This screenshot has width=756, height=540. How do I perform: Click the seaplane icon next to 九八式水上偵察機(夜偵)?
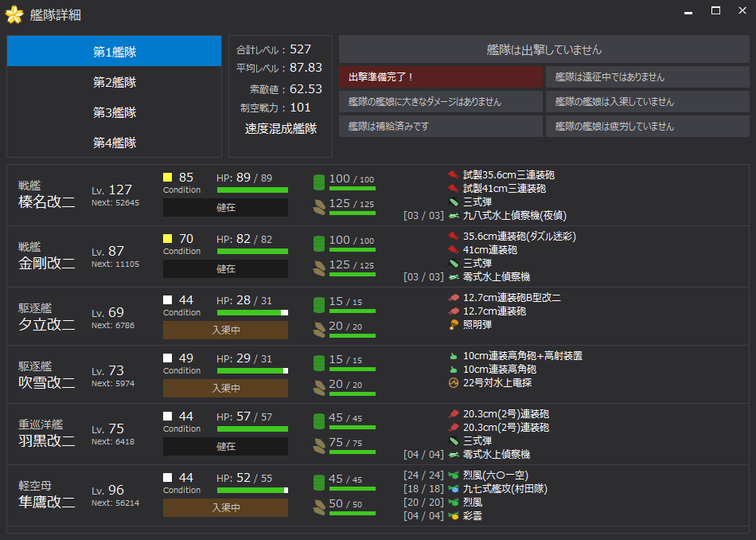pos(454,216)
